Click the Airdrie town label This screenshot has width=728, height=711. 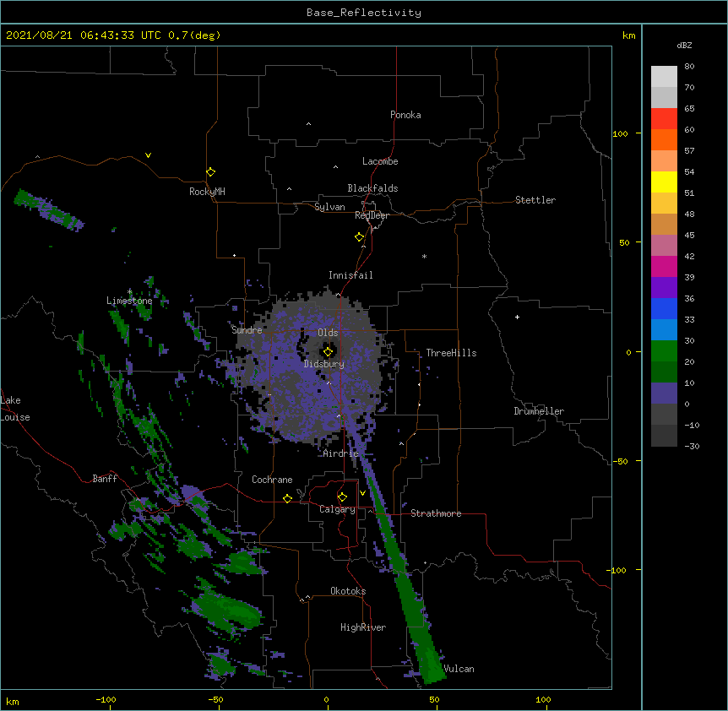(340, 453)
